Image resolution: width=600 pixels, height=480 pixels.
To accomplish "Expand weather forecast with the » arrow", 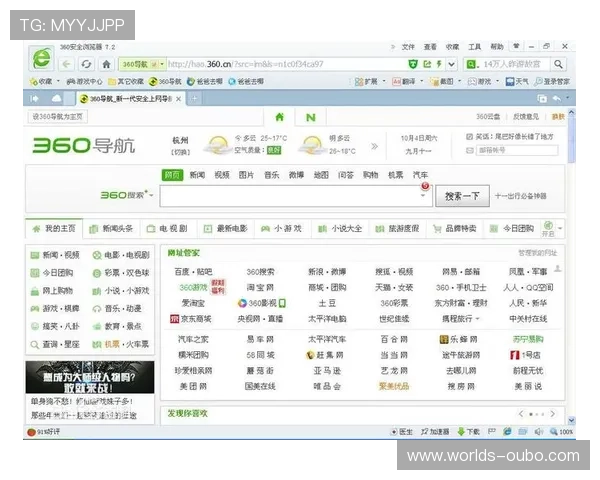I will [374, 146].
